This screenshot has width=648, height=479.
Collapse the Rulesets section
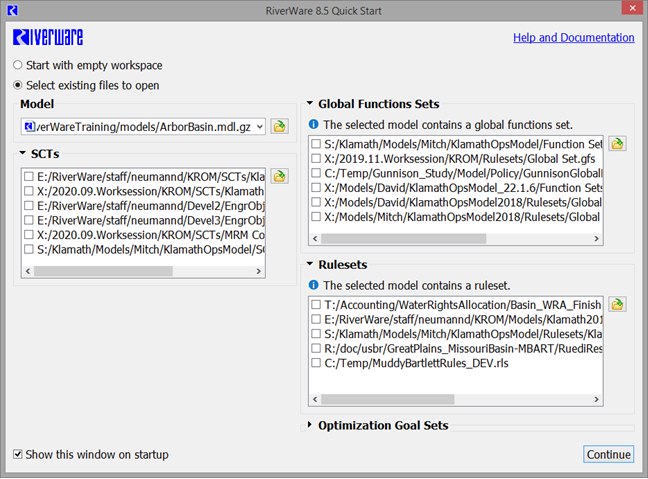pos(309,265)
